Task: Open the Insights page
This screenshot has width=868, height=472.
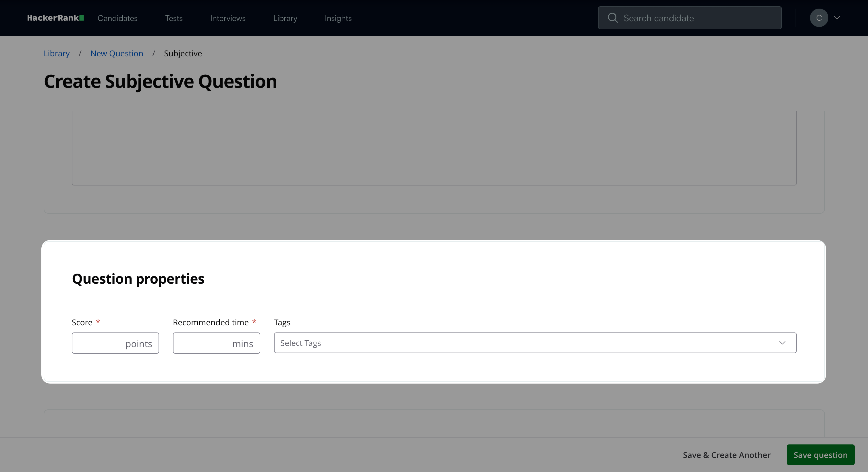Action: click(x=337, y=18)
